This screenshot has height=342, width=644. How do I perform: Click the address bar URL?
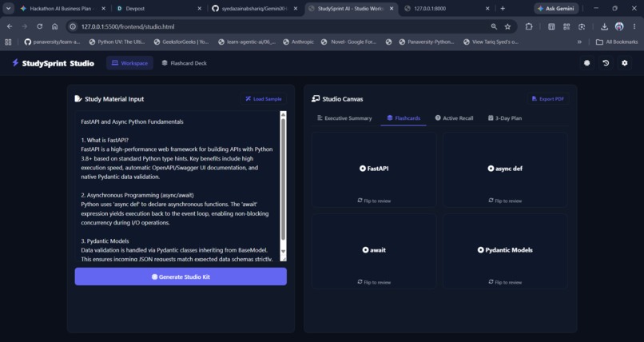point(128,26)
